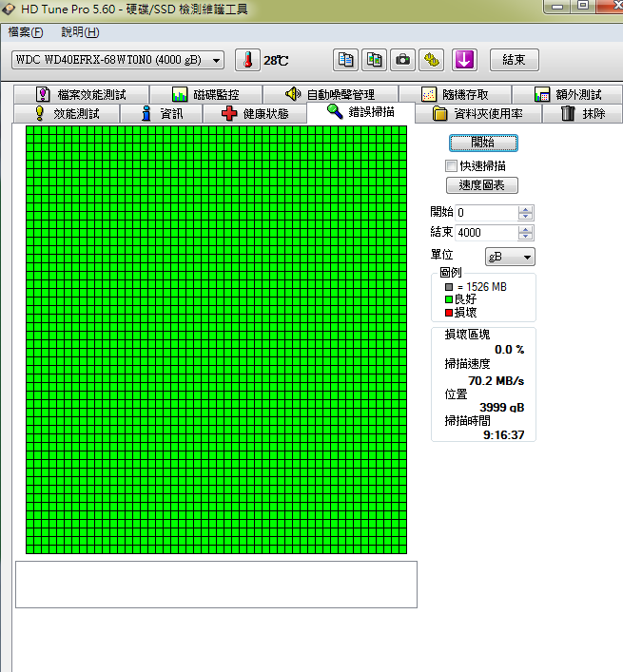Switch to the 隨機存取 tab

[x=455, y=94]
